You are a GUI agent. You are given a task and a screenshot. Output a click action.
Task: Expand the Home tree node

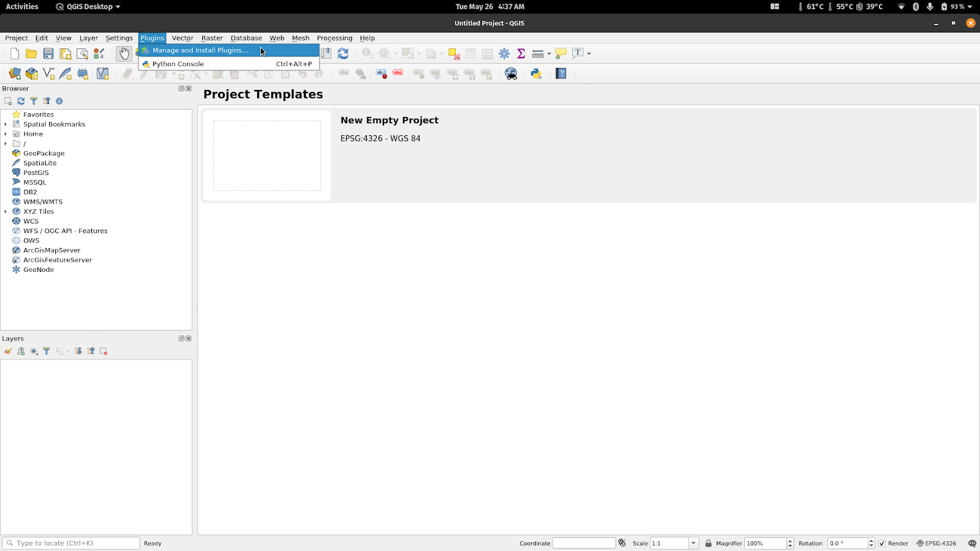coord(6,134)
